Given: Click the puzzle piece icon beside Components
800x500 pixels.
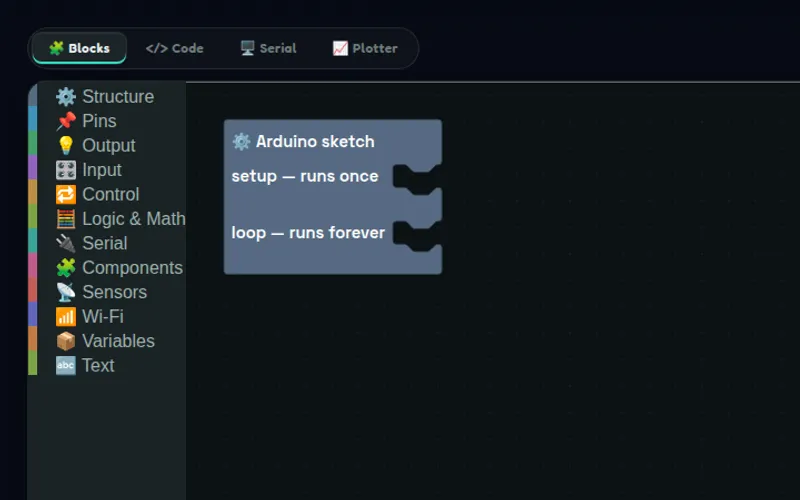Looking at the screenshot, I should click(x=66, y=268).
